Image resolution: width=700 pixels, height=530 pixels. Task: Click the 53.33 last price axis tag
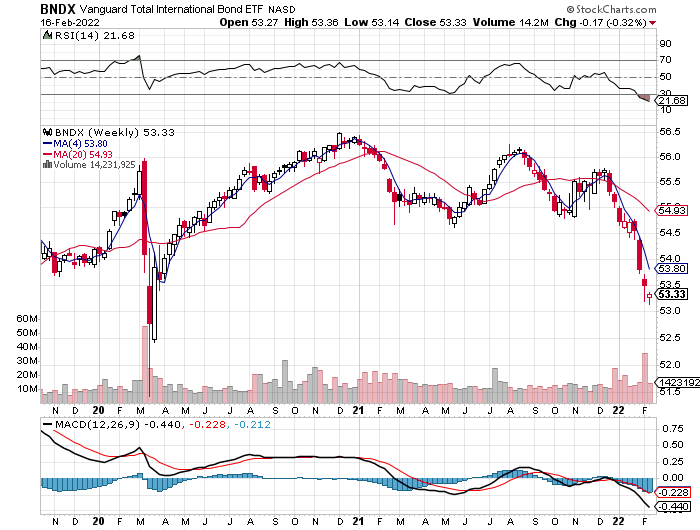click(672, 294)
